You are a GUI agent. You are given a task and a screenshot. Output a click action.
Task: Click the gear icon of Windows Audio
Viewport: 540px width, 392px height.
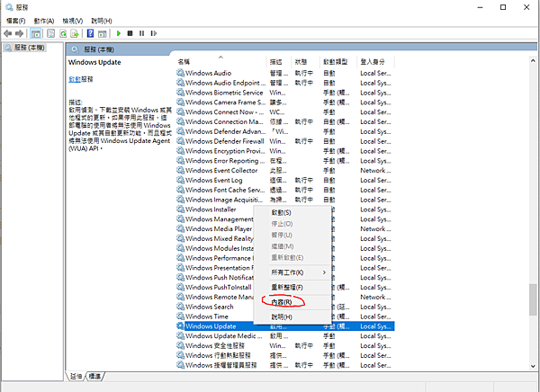181,73
